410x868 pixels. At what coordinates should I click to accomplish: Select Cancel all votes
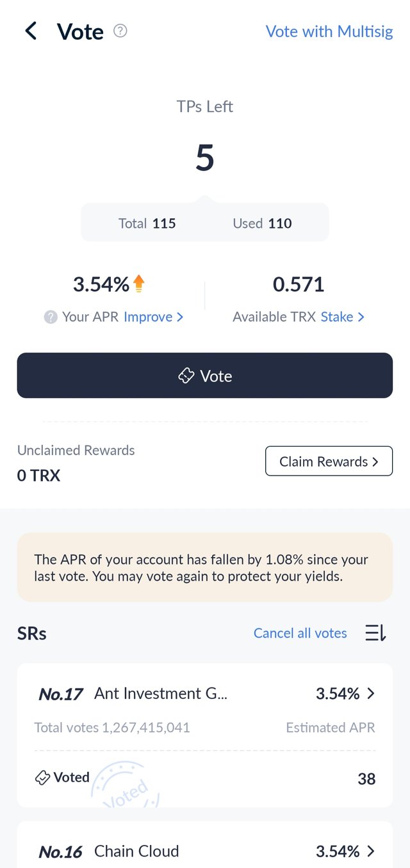pyautogui.click(x=300, y=633)
